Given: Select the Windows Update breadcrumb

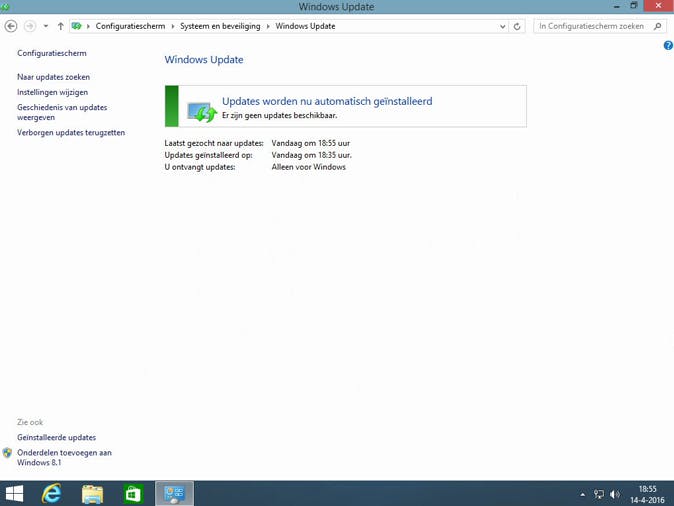Looking at the screenshot, I should tap(305, 26).
